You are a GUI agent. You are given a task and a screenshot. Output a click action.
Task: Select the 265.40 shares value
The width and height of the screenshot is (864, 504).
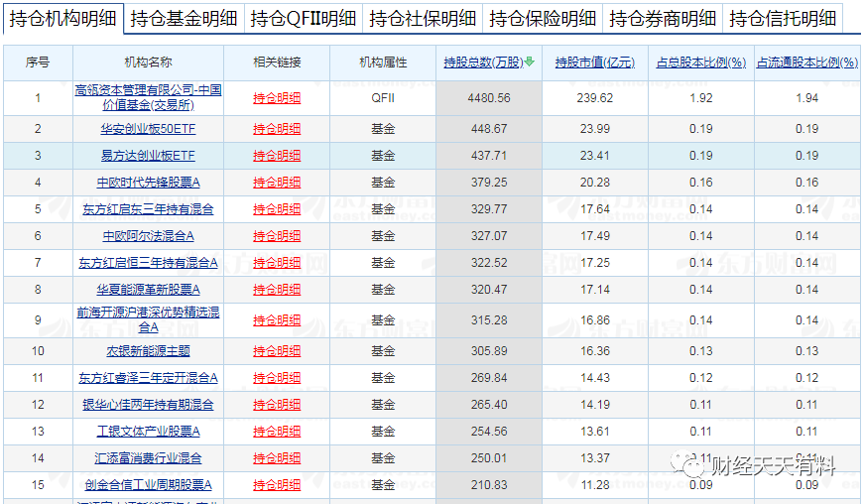tap(489, 405)
